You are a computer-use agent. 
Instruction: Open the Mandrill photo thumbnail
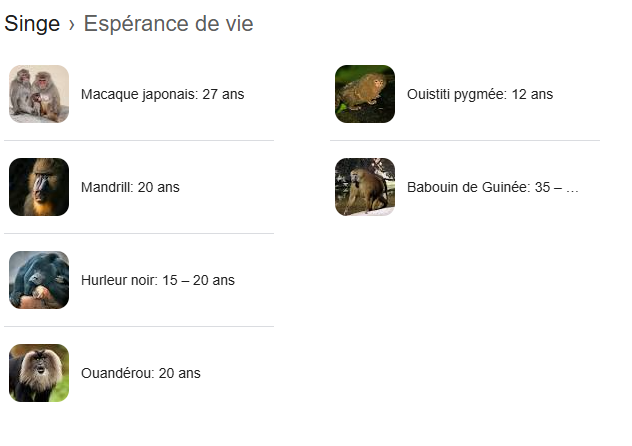39,187
